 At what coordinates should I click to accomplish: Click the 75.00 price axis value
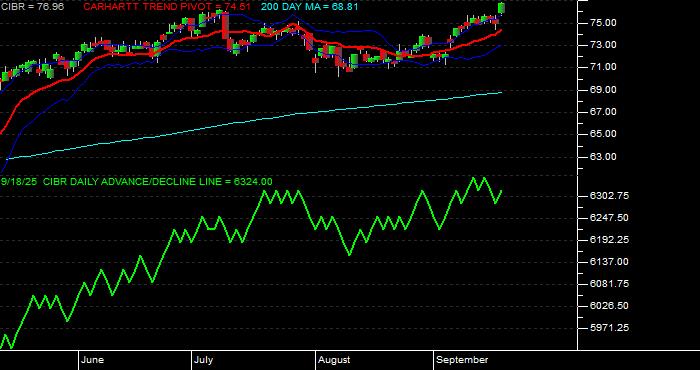[x=603, y=23]
